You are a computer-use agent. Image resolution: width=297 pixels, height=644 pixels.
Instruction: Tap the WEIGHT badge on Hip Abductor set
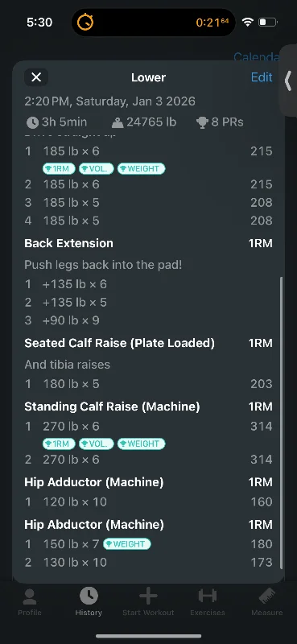point(127,544)
